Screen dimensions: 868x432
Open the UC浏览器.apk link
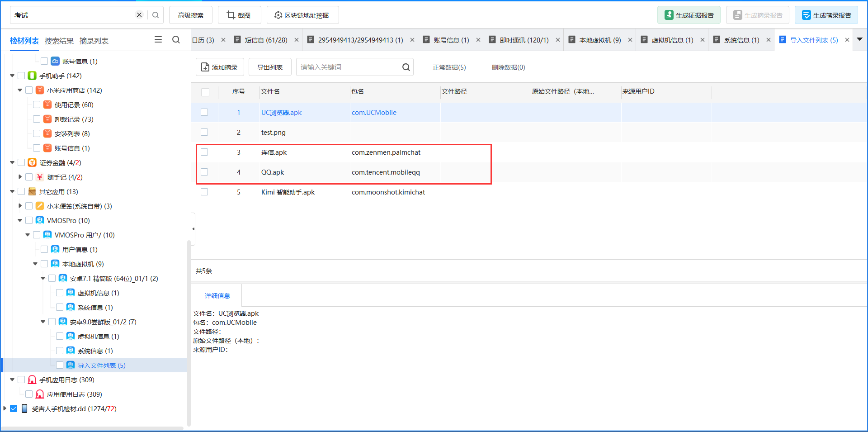[x=281, y=112]
